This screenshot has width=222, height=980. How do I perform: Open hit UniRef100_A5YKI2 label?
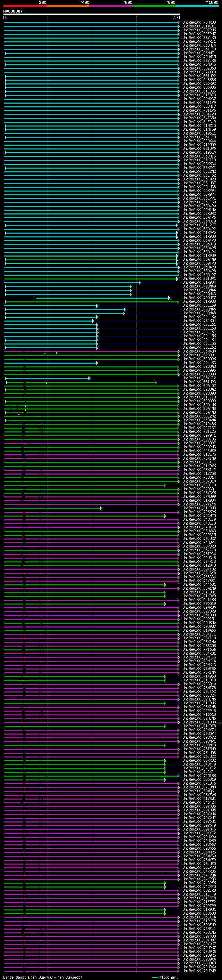199,378
